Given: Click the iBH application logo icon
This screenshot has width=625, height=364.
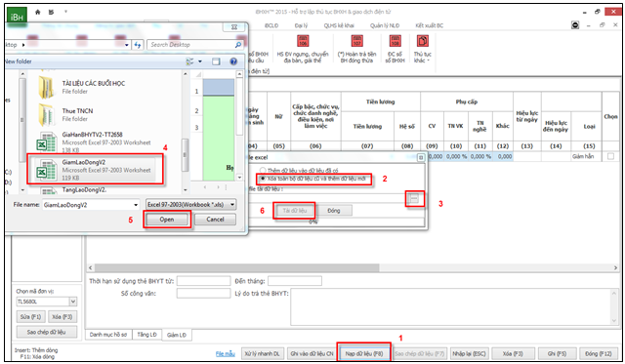Looking at the screenshot, I should tap(17, 16).
